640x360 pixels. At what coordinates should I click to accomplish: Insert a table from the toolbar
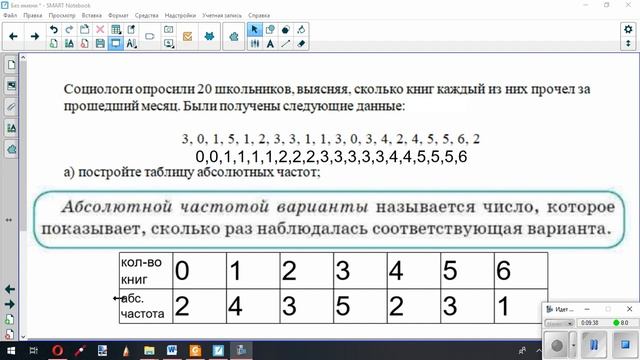coord(116,29)
